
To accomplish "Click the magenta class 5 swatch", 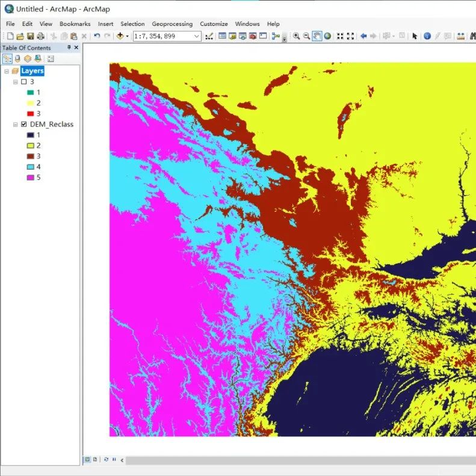I will pyautogui.click(x=29, y=178).
